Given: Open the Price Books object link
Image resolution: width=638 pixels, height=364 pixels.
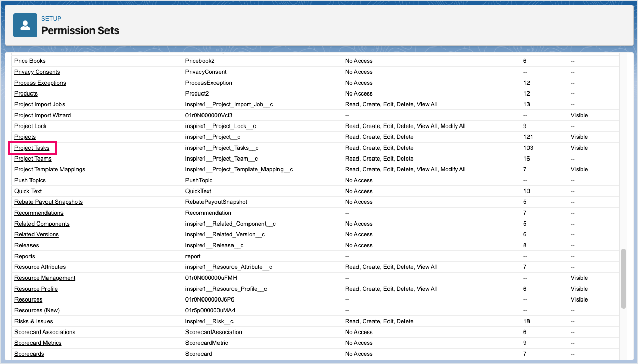Looking at the screenshot, I should click(30, 61).
